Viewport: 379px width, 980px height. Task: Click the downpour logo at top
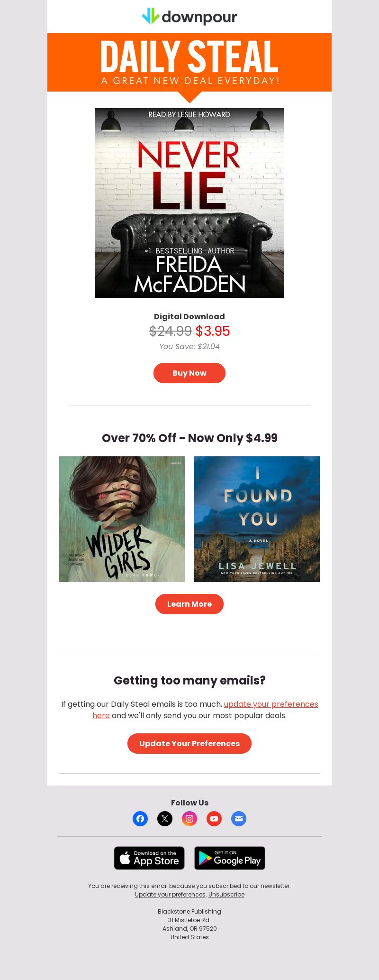[x=189, y=17]
